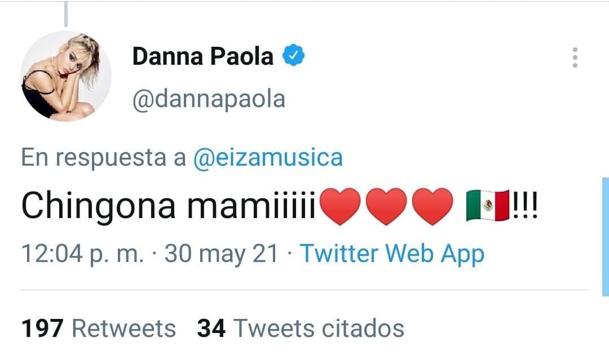609x364 pixels.
Task: Open Danna Paola's profile picture
Action: [66, 76]
